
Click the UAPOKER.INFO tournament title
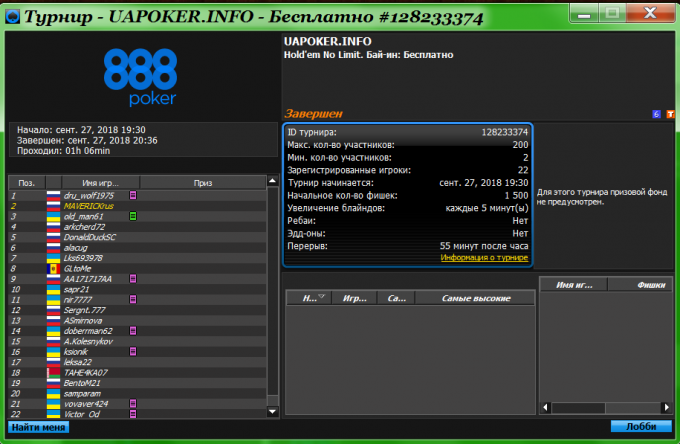click(327, 42)
